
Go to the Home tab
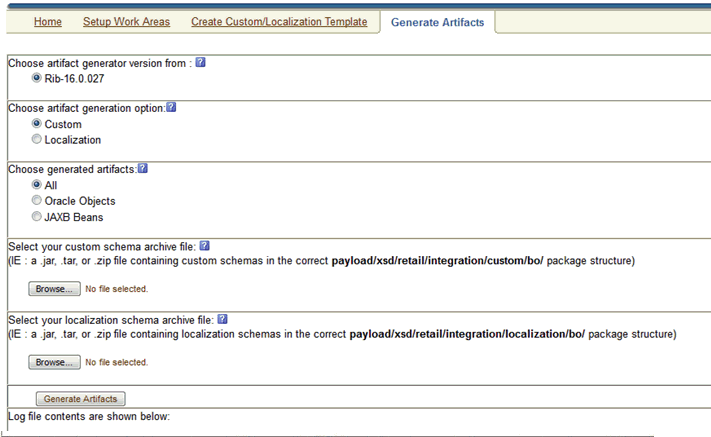[x=48, y=22]
